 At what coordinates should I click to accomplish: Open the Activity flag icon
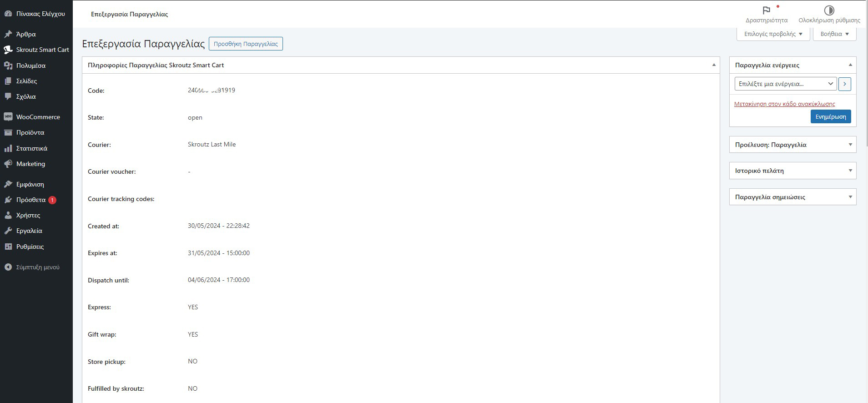[766, 10]
